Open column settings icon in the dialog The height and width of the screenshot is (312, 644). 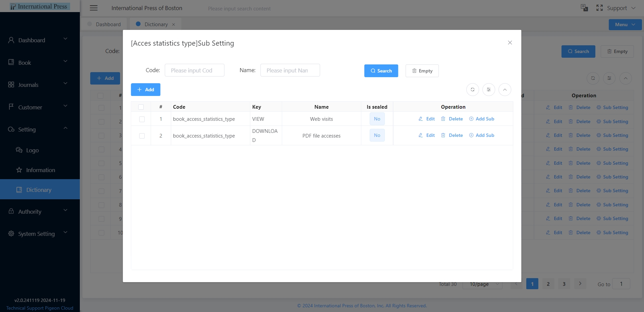click(x=488, y=90)
